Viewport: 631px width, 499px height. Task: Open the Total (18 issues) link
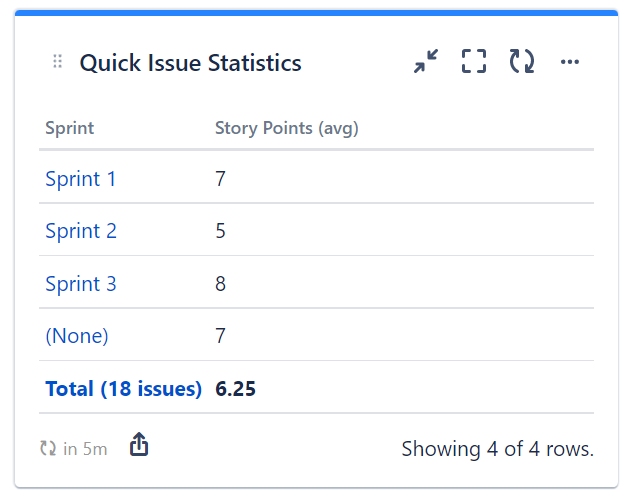(124, 389)
